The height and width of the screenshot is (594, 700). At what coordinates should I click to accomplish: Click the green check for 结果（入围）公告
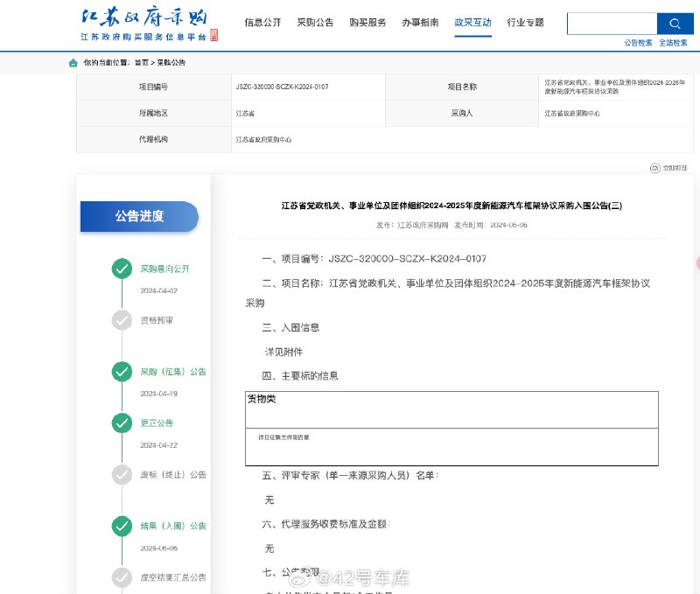tap(122, 526)
